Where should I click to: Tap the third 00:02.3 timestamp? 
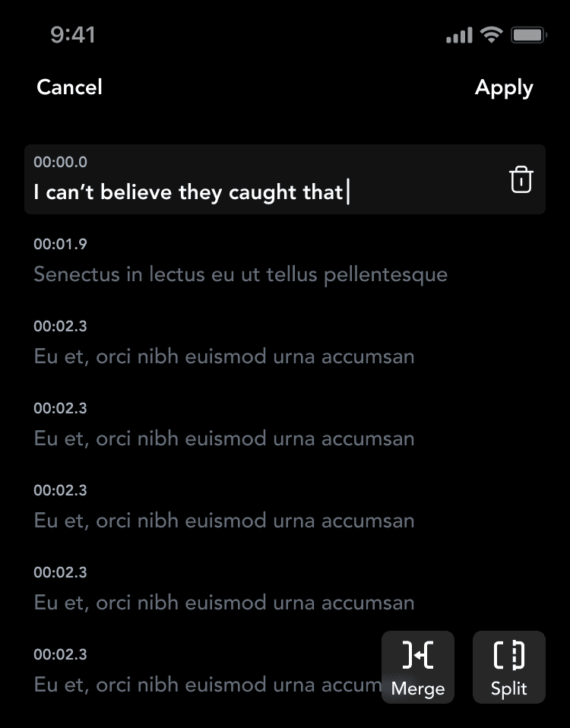(x=61, y=490)
